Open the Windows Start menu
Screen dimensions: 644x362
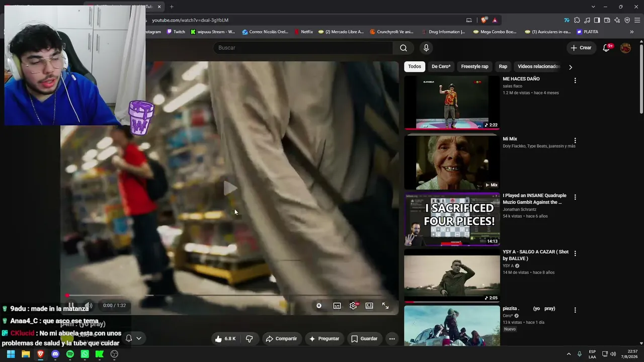pos(11,354)
